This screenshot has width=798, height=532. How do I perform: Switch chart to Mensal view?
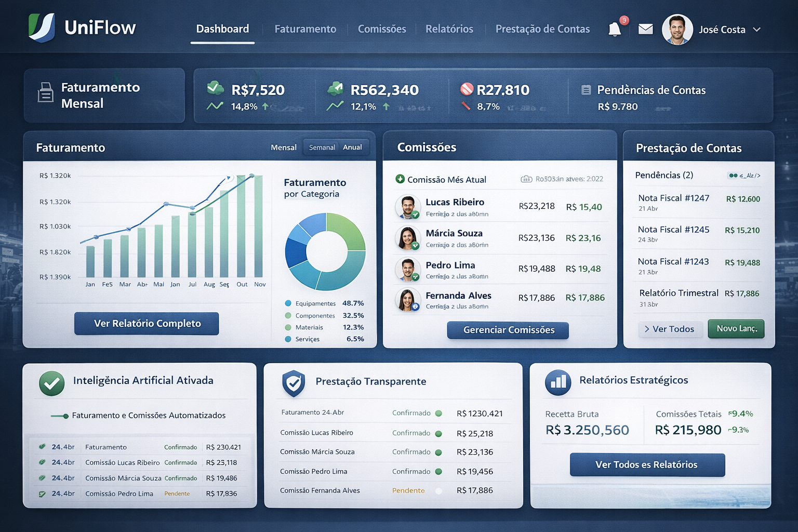point(283,148)
